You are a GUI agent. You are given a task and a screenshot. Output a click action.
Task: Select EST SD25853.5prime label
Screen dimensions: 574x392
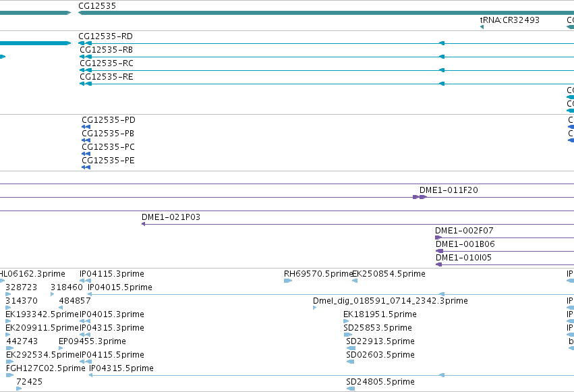coord(378,329)
